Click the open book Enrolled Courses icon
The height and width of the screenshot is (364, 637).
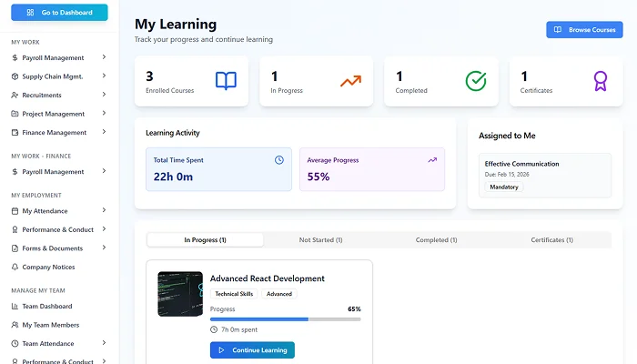[226, 81]
